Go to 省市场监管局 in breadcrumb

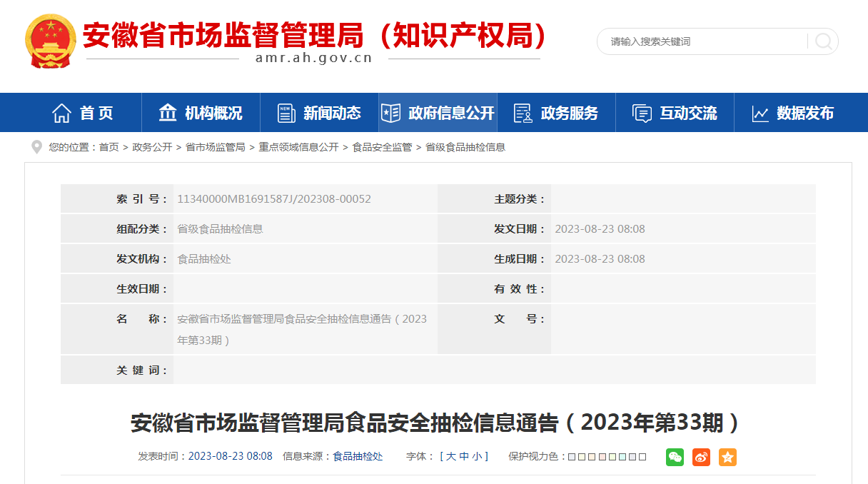point(215,147)
